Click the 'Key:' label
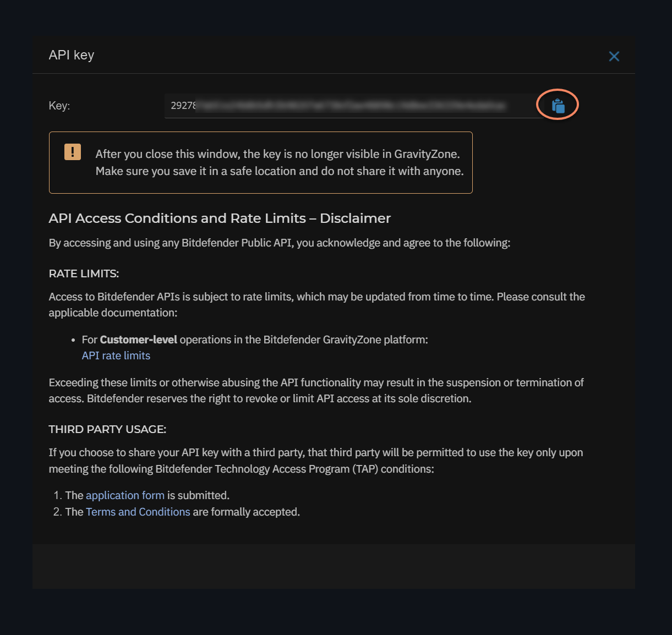This screenshot has height=635, width=672. 59,106
